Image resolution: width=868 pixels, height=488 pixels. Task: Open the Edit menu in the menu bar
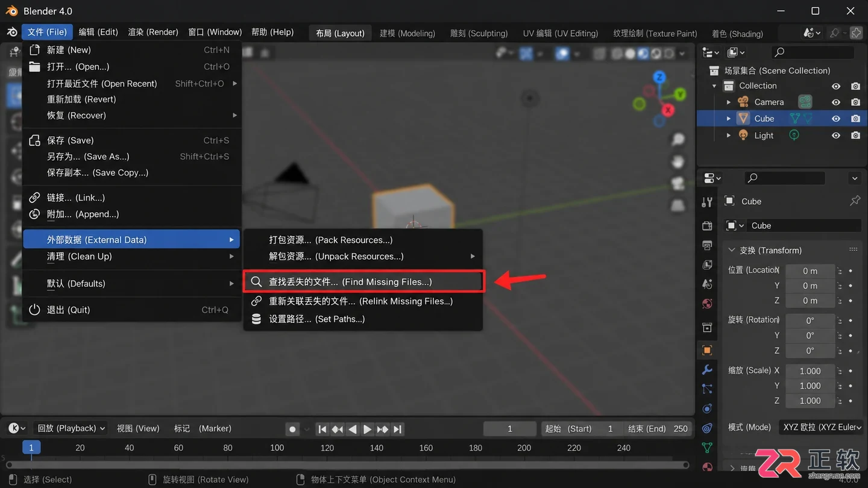tap(98, 32)
